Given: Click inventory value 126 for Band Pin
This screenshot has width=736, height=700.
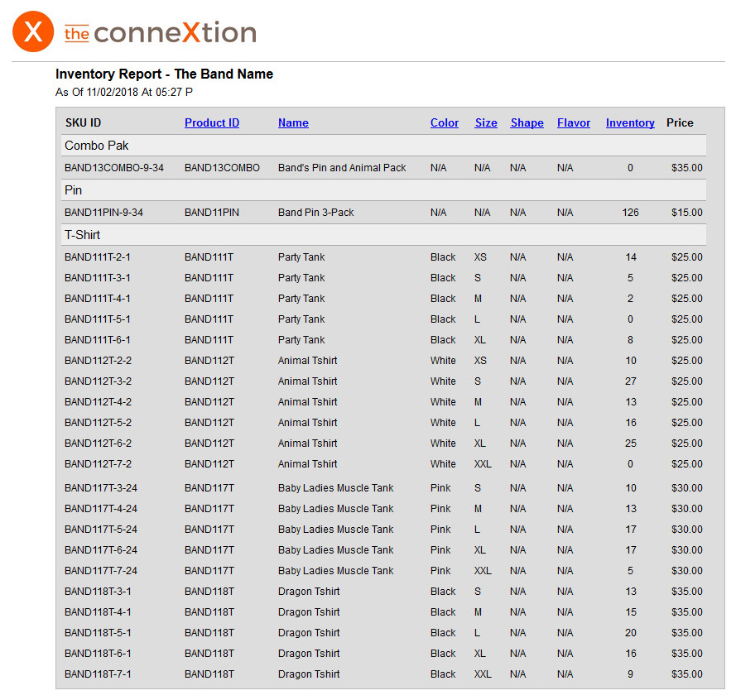Looking at the screenshot, I should click(630, 213).
